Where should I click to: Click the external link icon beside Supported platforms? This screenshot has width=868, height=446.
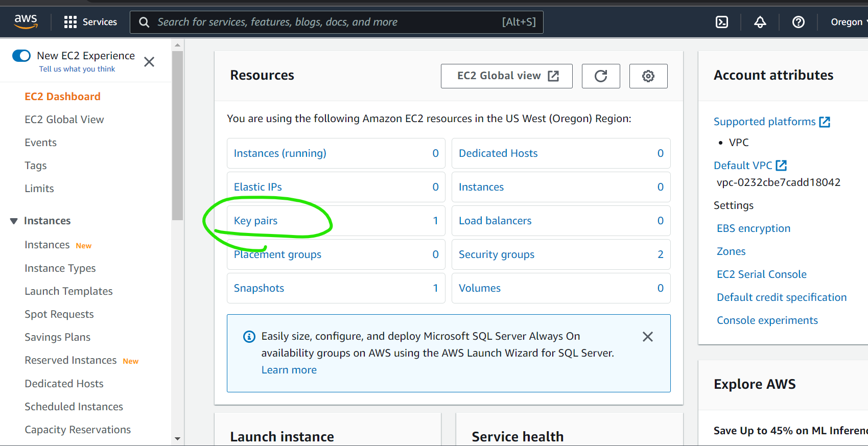click(x=825, y=122)
